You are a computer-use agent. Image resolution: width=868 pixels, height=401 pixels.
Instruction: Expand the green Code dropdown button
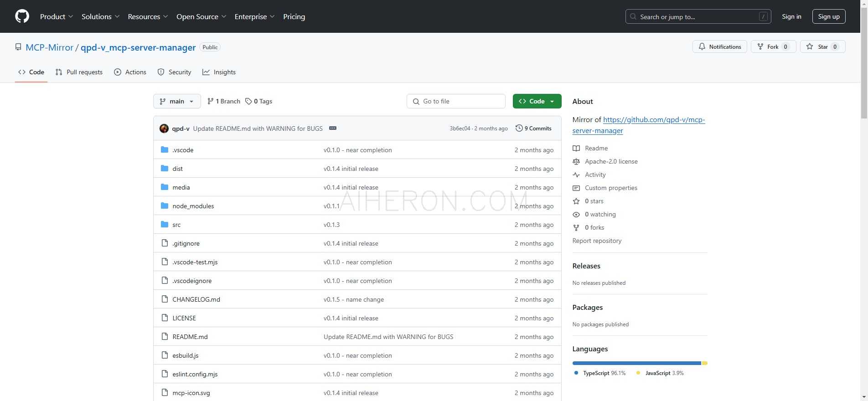(537, 101)
